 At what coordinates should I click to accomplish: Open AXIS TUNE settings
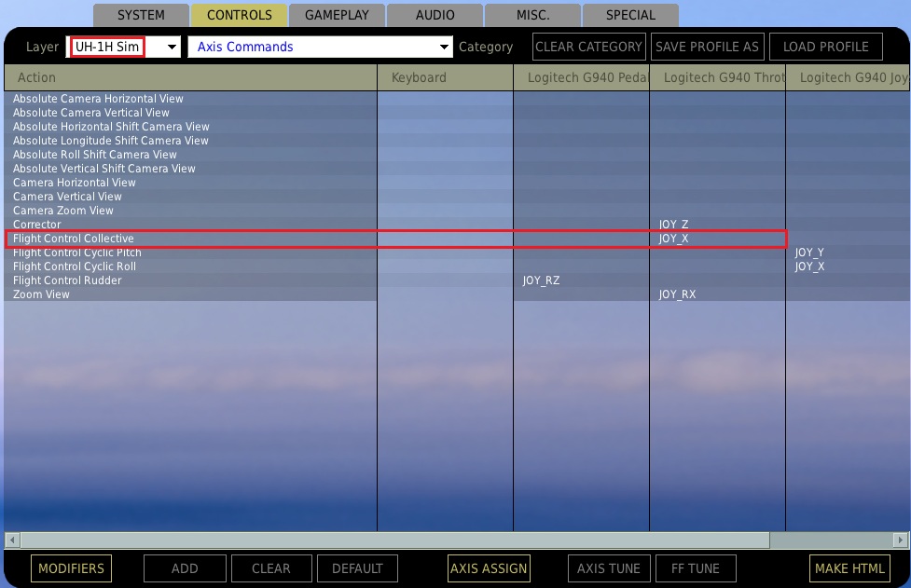609,568
